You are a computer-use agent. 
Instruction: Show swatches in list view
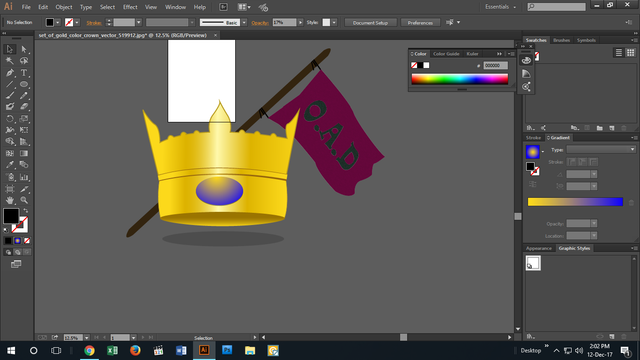tap(619, 53)
